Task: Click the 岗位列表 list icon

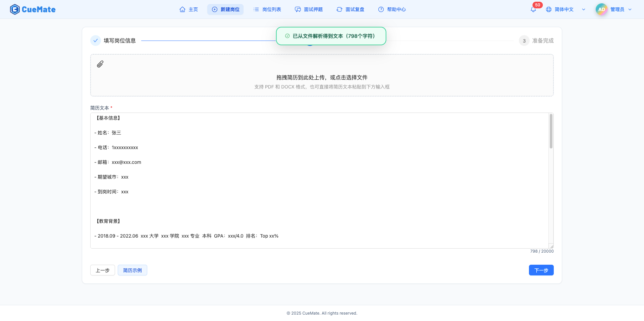Action: [x=256, y=9]
